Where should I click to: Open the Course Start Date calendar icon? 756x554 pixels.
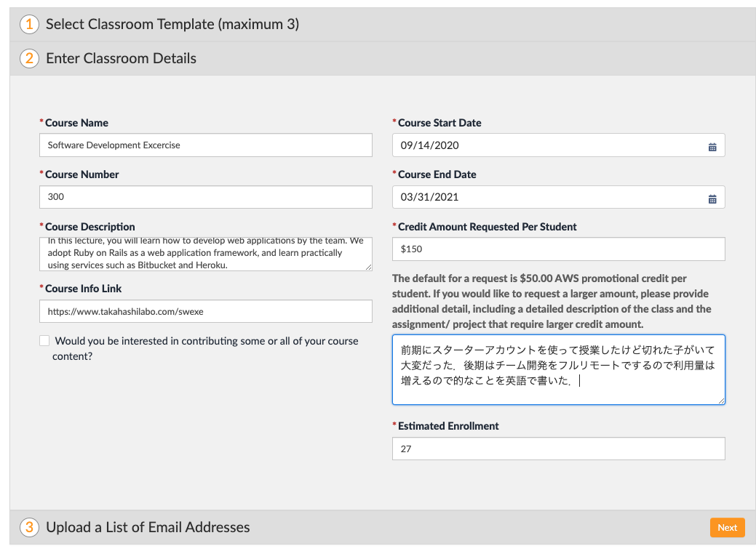click(x=712, y=147)
